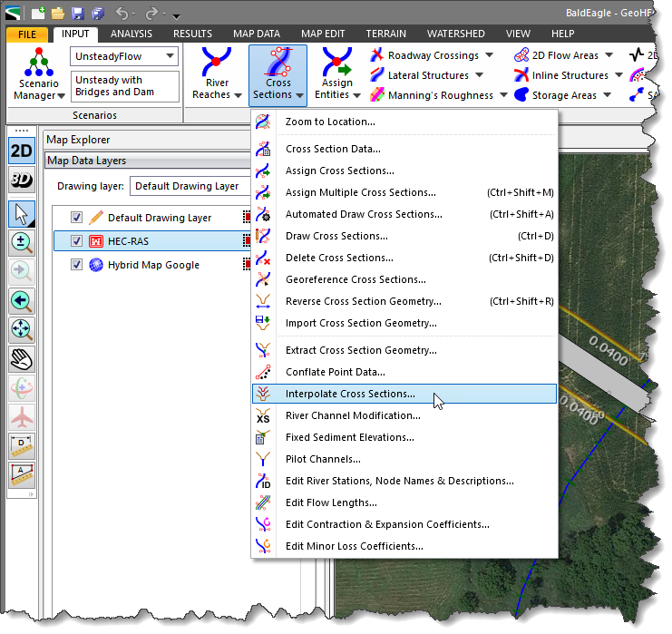Choose Draw Cross Sections menu item
The image size is (672, 634).
404,236
